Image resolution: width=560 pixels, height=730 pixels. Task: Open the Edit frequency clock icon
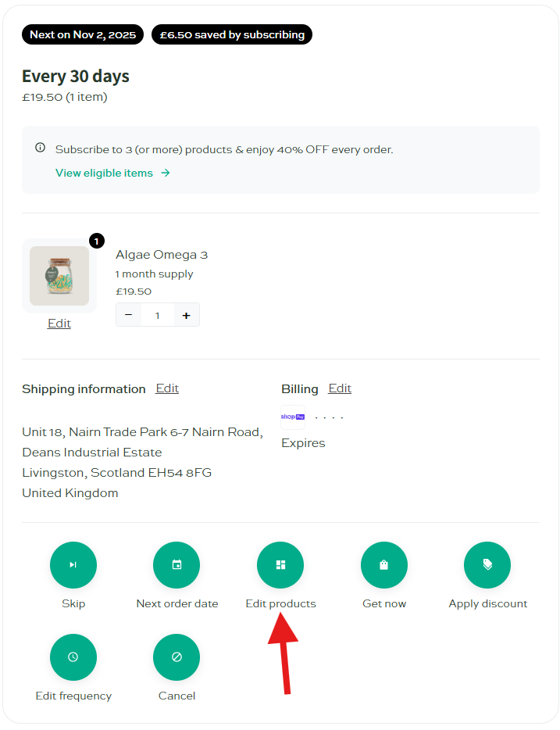coord(73,657)
